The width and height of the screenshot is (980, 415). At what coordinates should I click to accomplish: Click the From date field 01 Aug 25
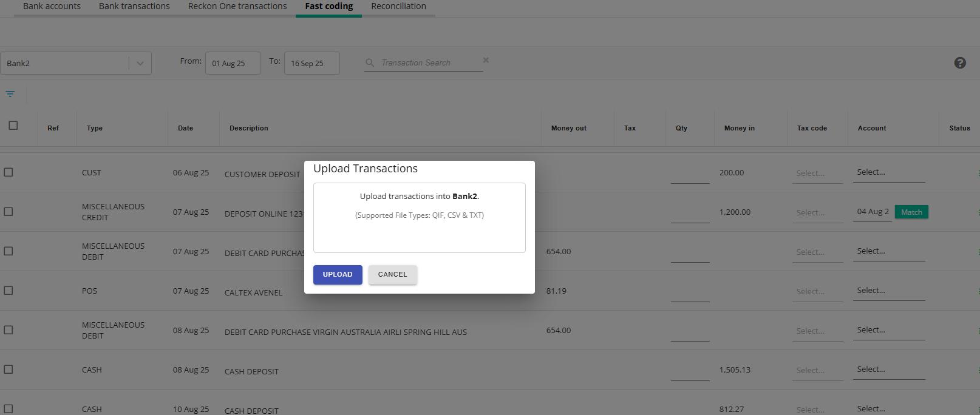pyautogui.click(x=233, y=63)
